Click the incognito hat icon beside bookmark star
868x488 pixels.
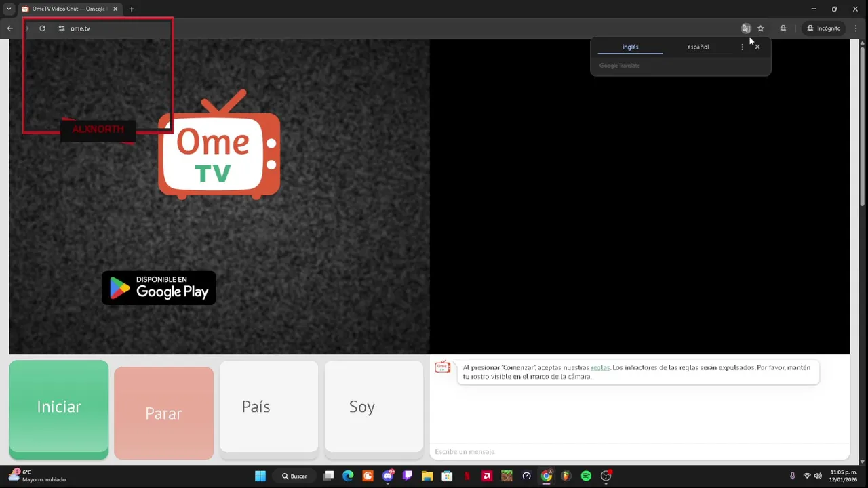(x=783, y=28)
